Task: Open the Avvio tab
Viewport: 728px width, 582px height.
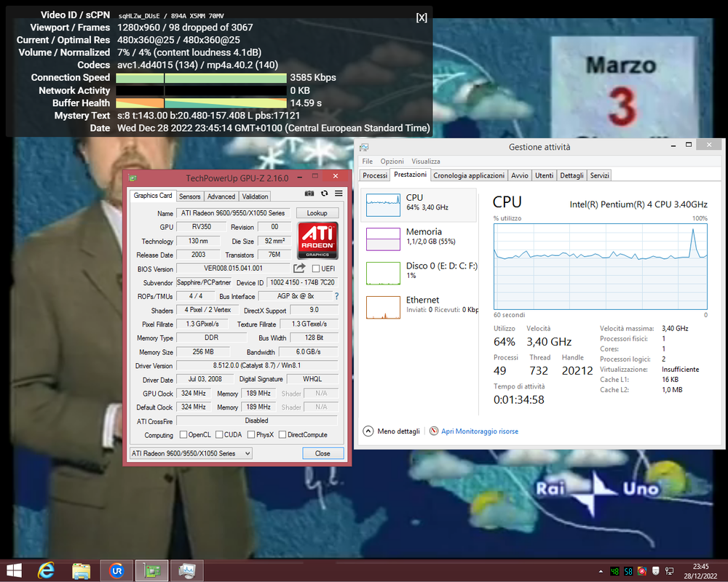Action: 520,175
